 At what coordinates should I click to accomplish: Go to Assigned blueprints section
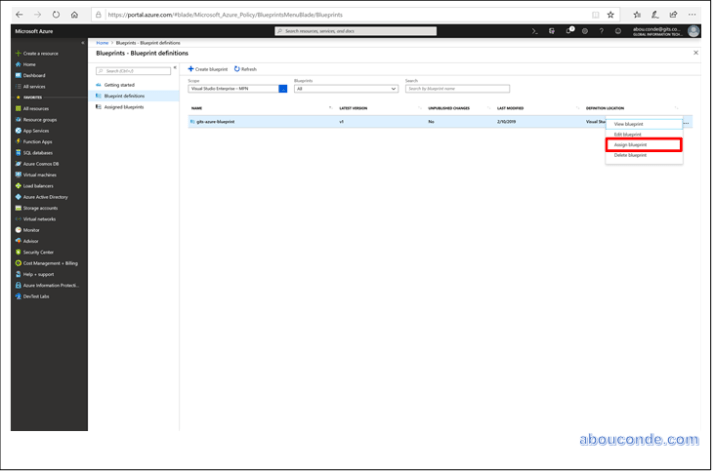click(124, 106)
